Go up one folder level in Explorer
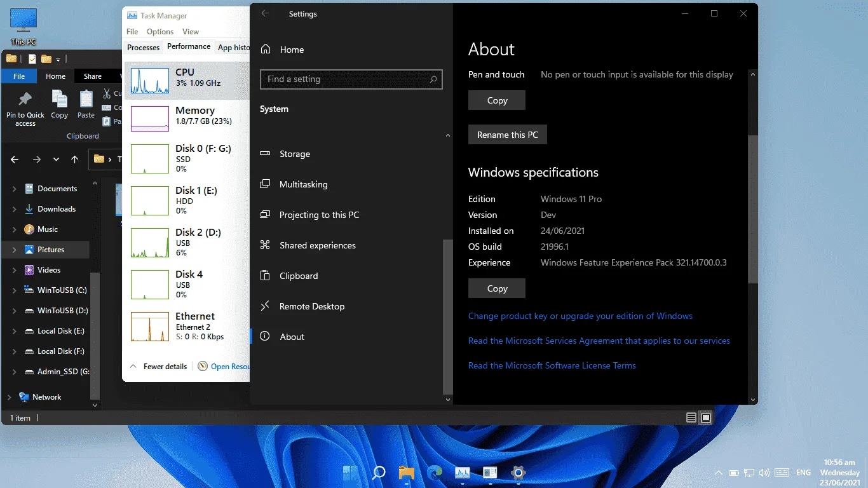This screenshot has height=488, width=868. pos(75,159)
